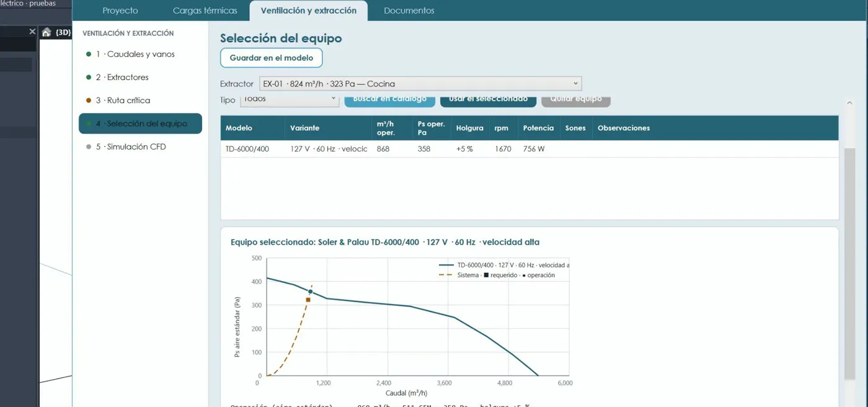Select the Ventilación y extracción tab

[309, 11]
